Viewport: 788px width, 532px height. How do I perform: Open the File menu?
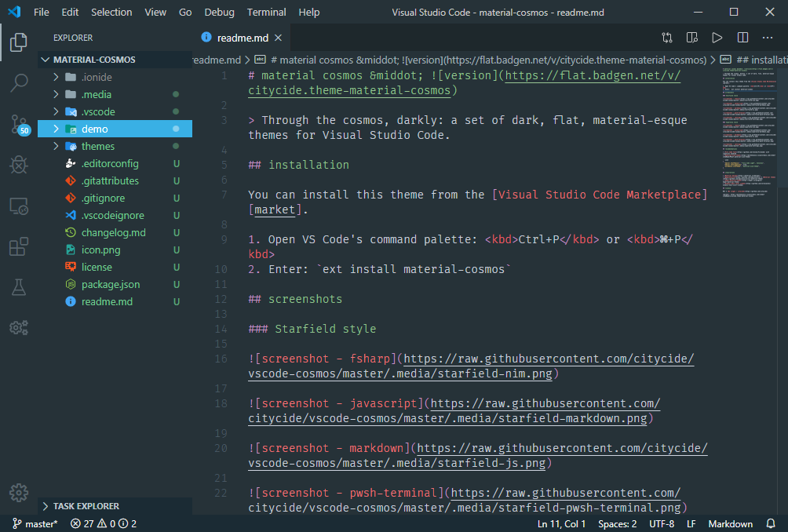point(42,12)
